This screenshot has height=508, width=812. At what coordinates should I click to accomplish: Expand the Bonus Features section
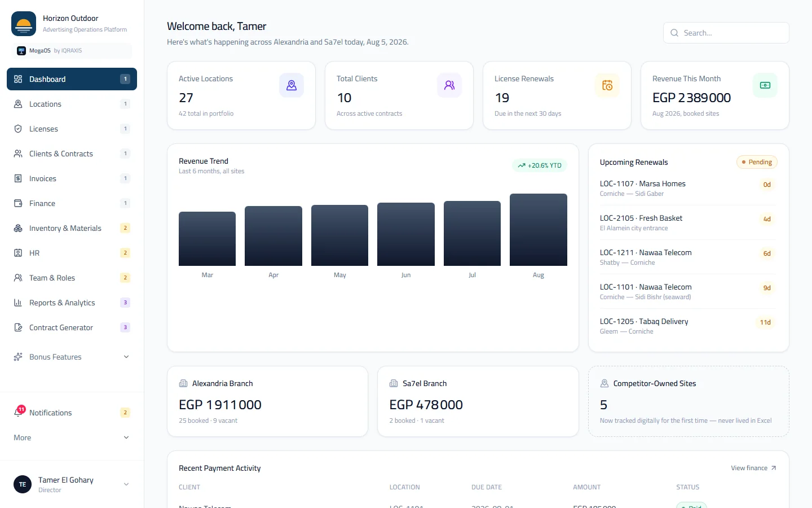(72, 357)
